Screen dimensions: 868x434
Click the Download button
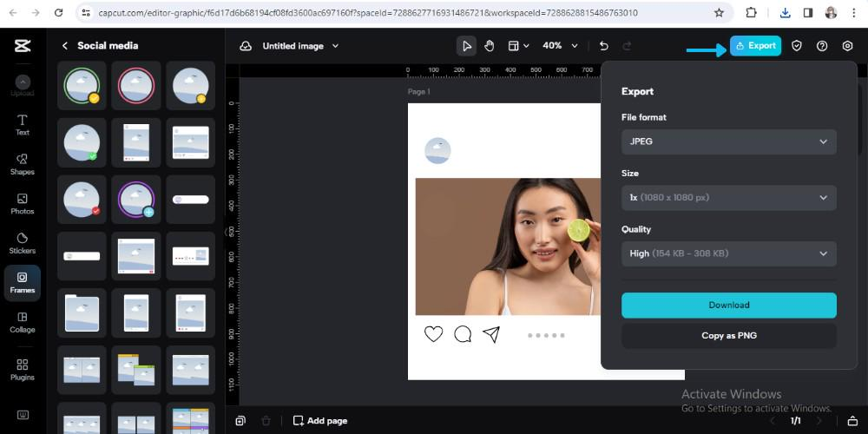728,305
